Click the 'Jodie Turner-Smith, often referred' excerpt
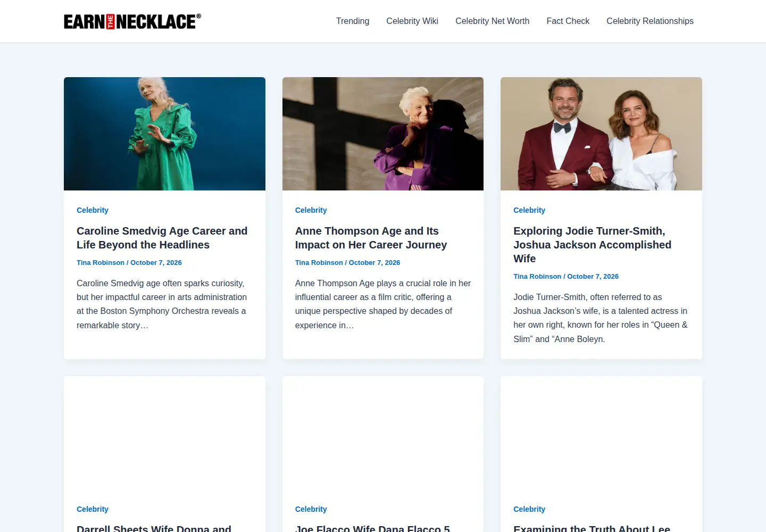The image size is (766, 532). click(x=601, y=318)
